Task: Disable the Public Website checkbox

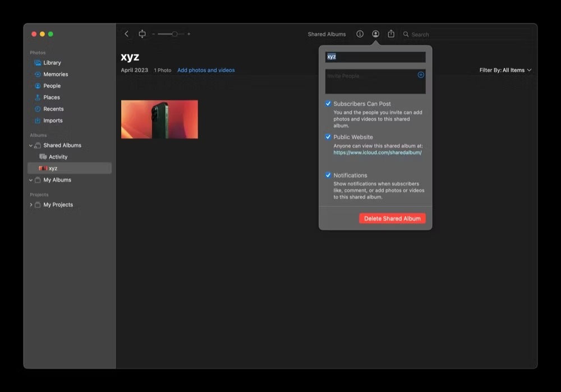Action: [x=328, y=137]
